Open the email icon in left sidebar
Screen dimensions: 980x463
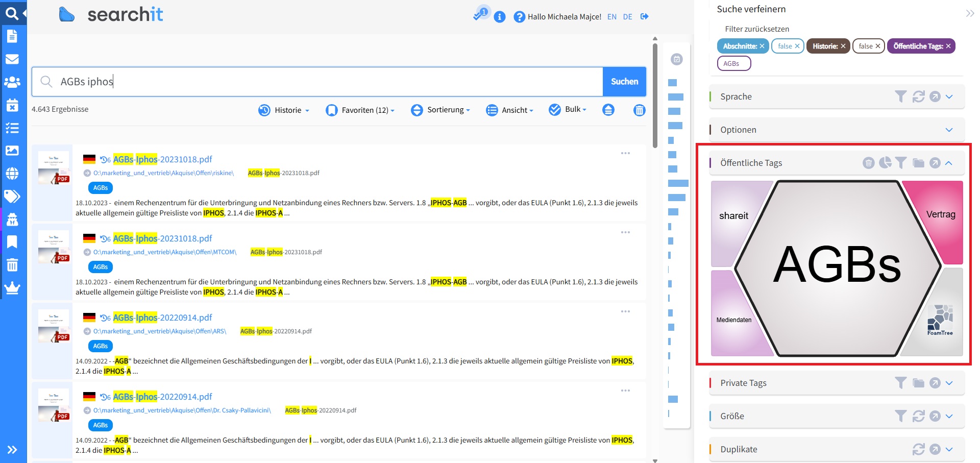[x=12, y=59]
